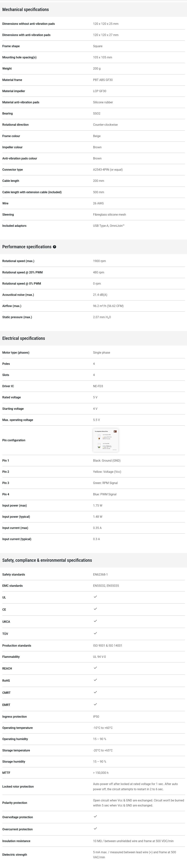Click the CE compliance checkmark
187x868 pixels.
[95, 609]
